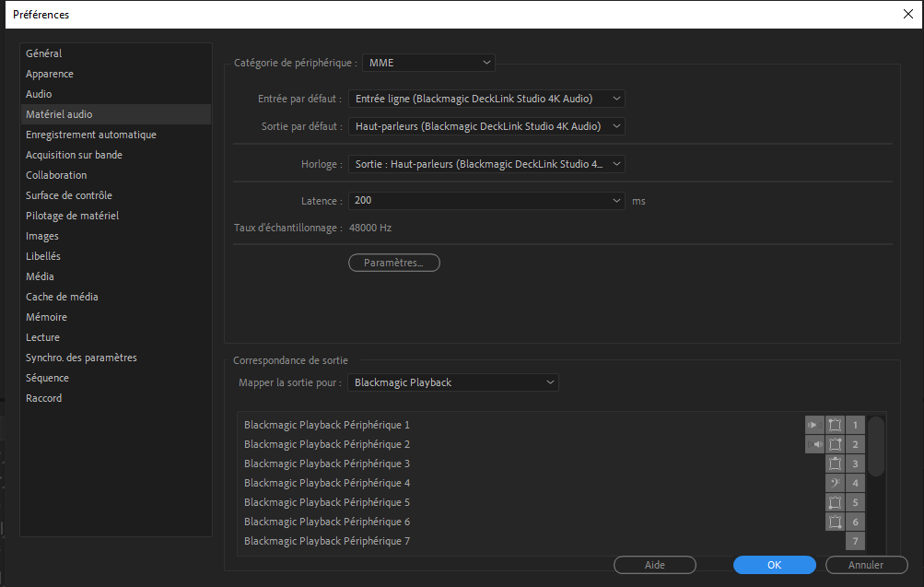Open the Sortie par défaut dropdown
This screenshot has width=924, height=587.
coord(485,126)
